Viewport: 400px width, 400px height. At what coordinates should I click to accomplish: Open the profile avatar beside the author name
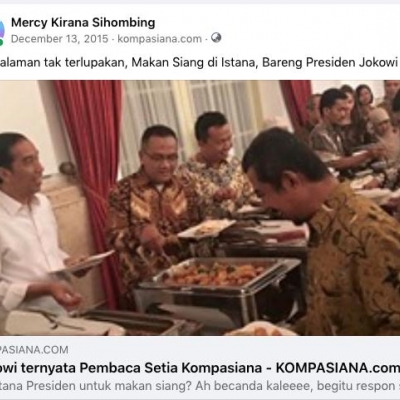click(x=2, y=32)
